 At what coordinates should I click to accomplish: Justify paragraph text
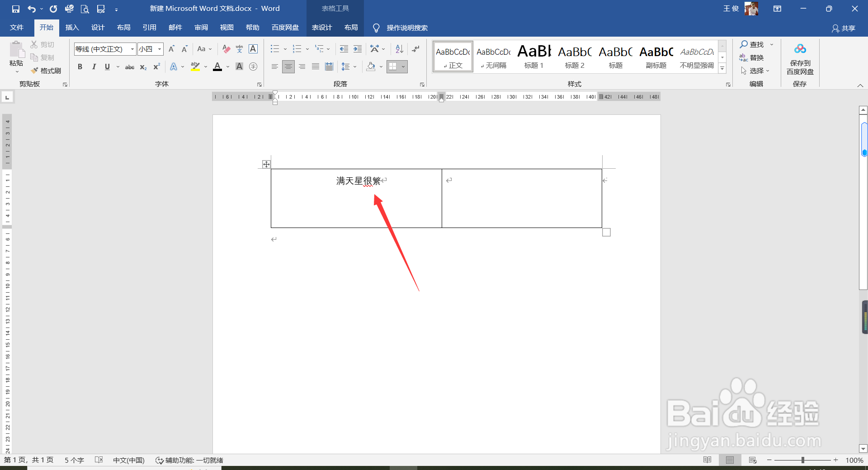click(316, 66)
